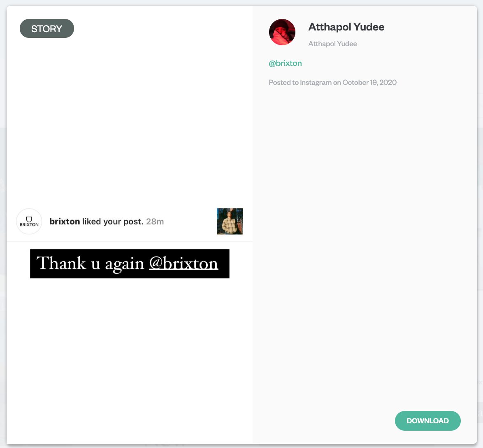483x448 pixels.
Task: Select the Atthapol Yudee display name
Action: pos(346,27)
